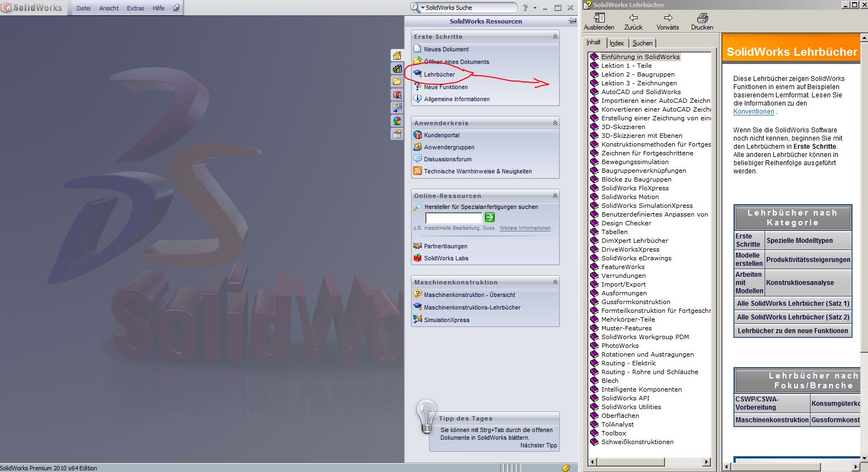Click the Anwendergruppen people icon
Viewport: 868px width, 472px height.
click(x=418, y=147)
